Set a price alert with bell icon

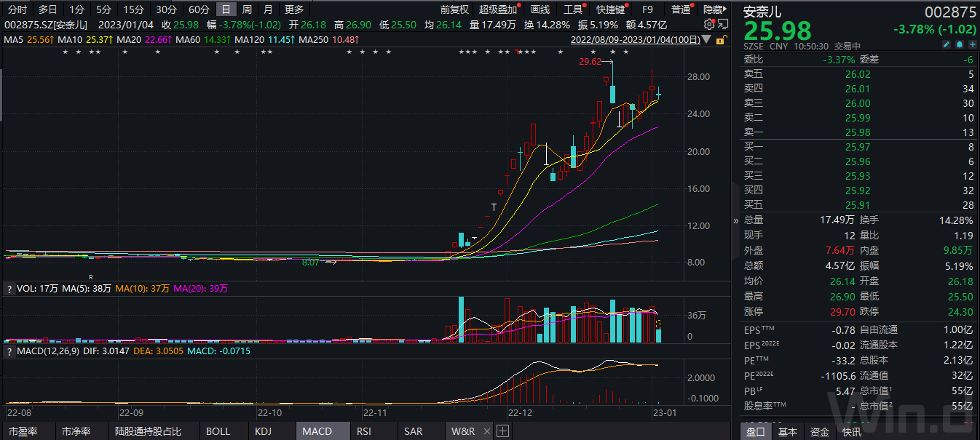(960, 45)
